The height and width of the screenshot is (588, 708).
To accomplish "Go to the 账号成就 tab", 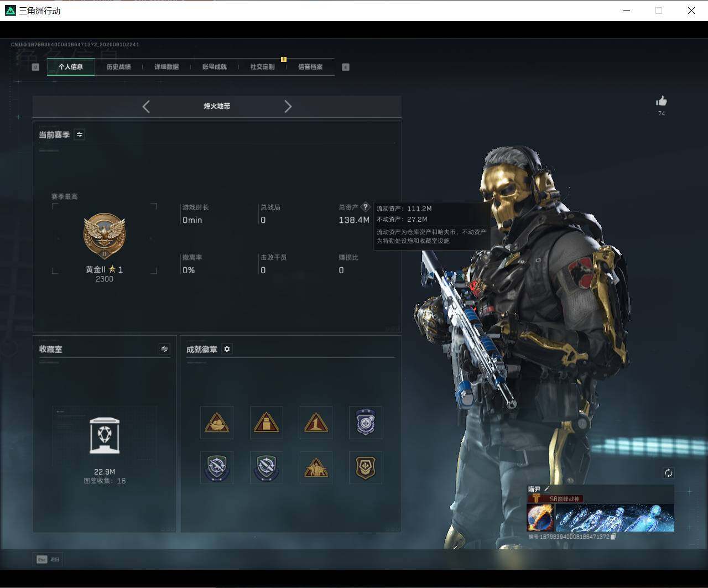I will pyautogui.click(x=214, y=67).
